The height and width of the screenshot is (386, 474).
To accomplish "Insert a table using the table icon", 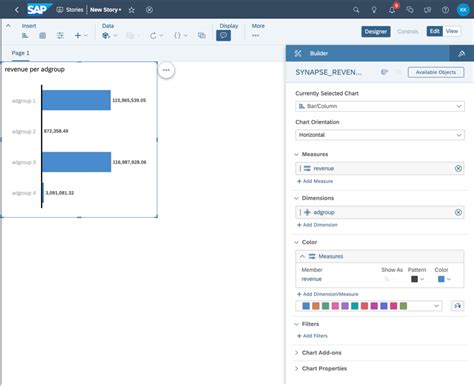I will point(43,35).
